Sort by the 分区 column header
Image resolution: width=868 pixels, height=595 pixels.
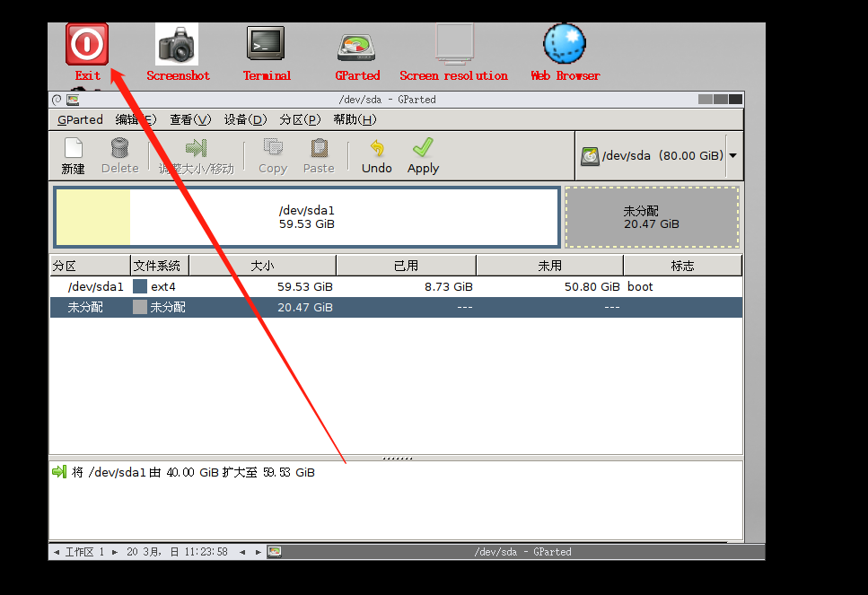[x=91, y=266]
